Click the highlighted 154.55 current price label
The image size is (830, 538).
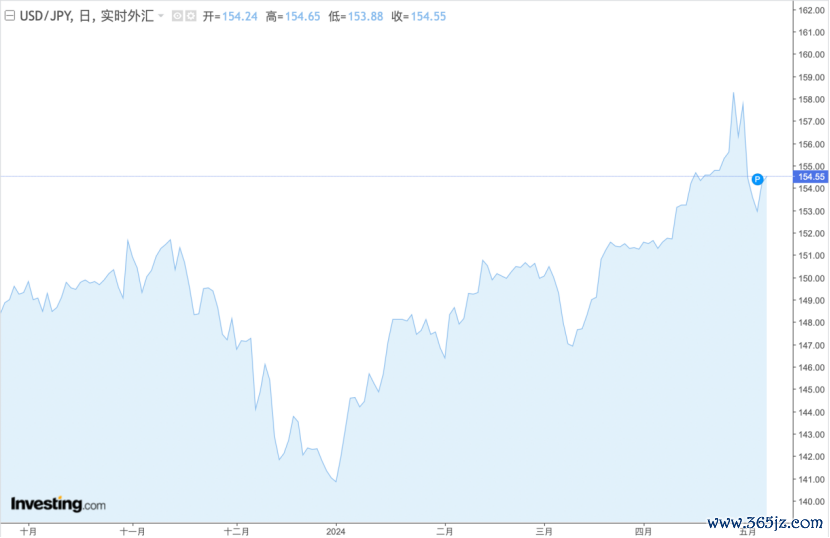(810, 177)
